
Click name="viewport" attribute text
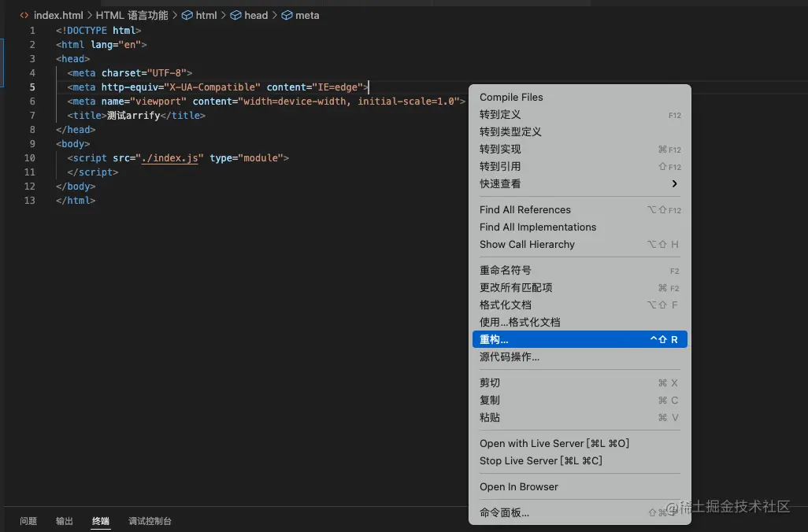click(144, 102)
